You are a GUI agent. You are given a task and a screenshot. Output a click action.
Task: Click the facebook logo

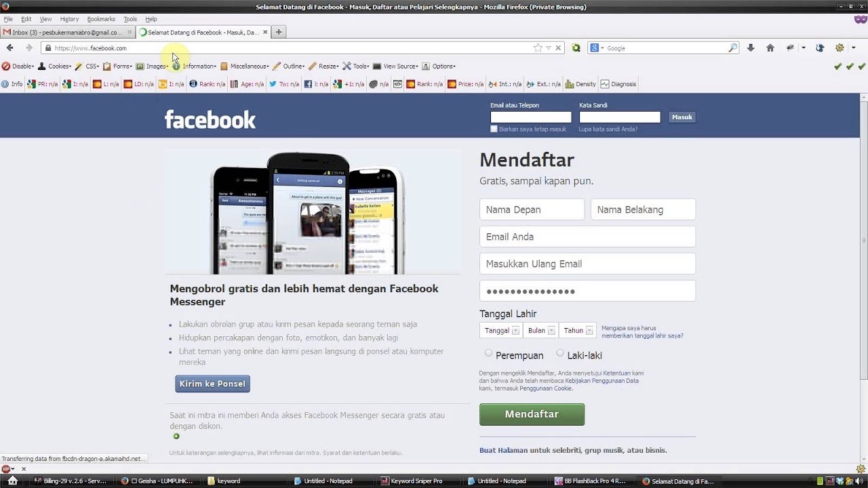click(210, 120)
